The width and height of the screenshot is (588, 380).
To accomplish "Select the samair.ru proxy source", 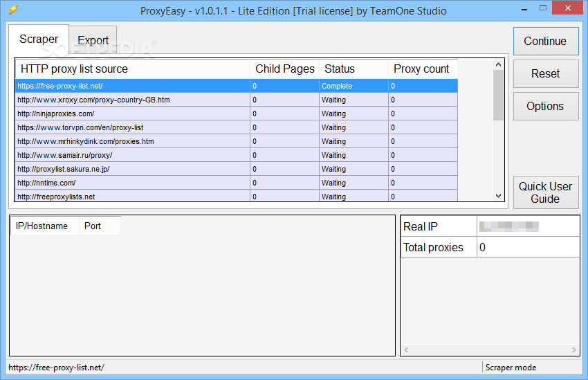I will point(237,155).
